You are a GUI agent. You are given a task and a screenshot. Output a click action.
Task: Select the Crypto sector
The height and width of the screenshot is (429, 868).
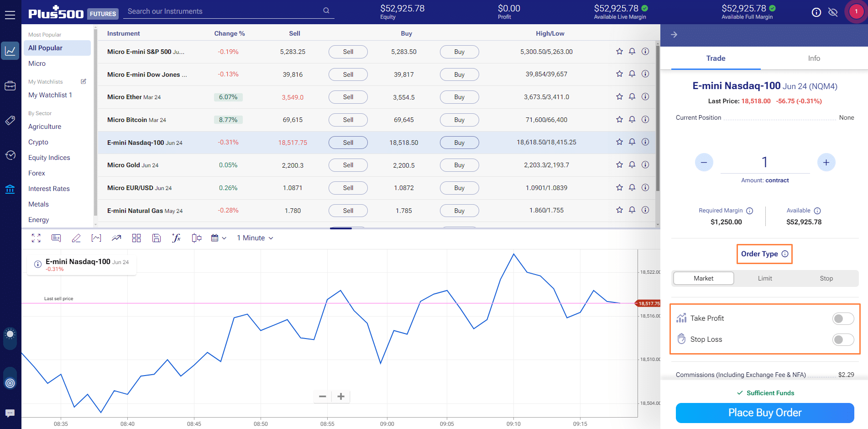[38, 142]
